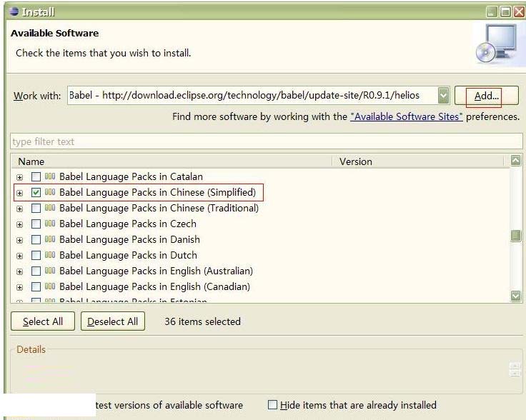Select Babel Language Packs in English (Australian) text
The image size is (526, 420).
click(x=156, y=271)
